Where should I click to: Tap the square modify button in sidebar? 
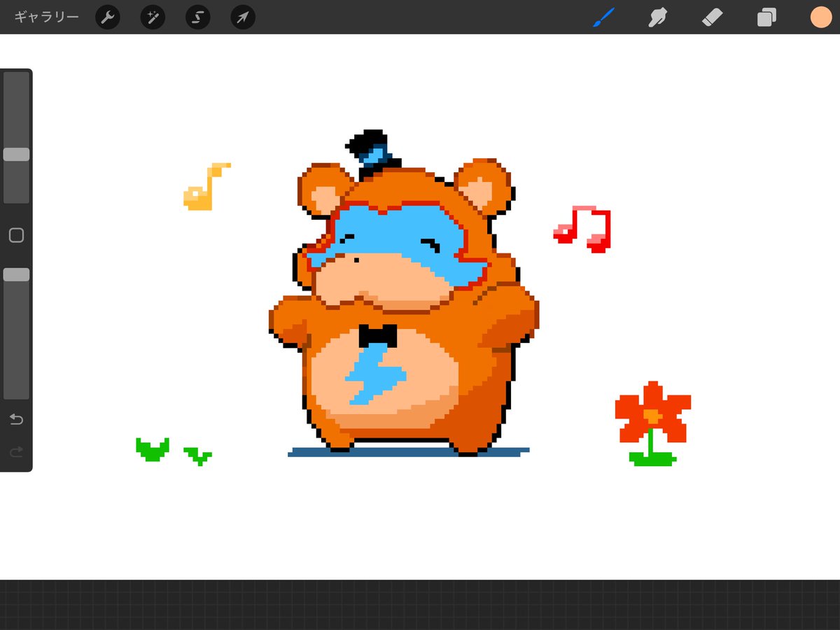16,235
